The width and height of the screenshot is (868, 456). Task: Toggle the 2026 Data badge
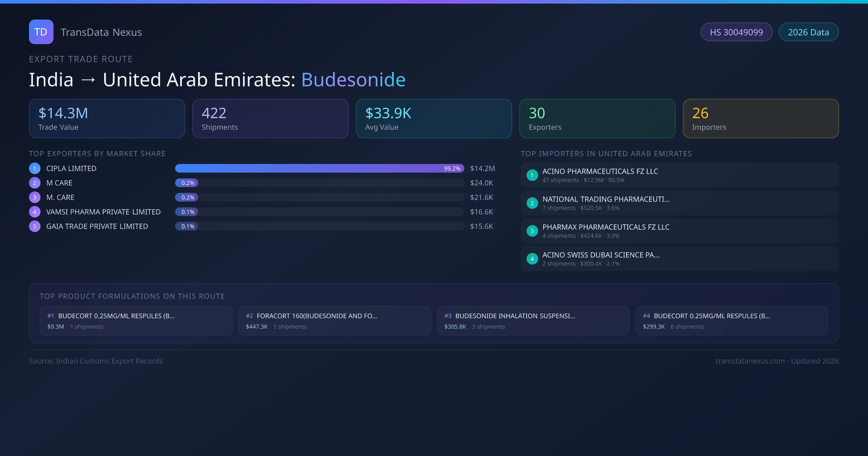click(808, 32)
